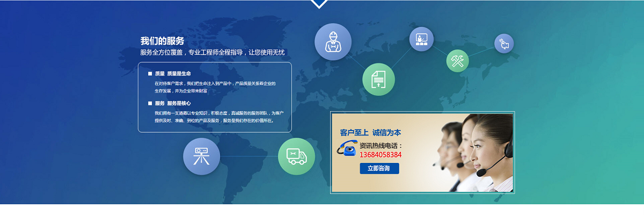Screen dimensions: 644x215
Task: Click the white down chevron at top
Action: tap(319, 4)
